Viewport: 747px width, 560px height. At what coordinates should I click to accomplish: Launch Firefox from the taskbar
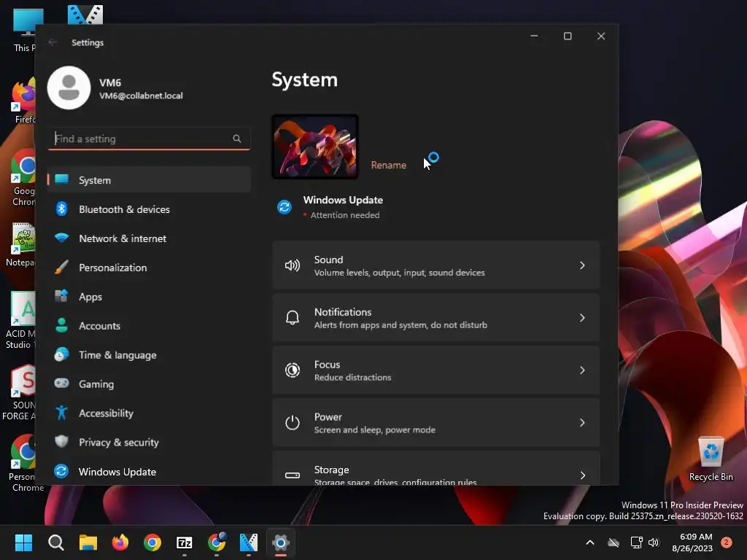click(120, 542)
